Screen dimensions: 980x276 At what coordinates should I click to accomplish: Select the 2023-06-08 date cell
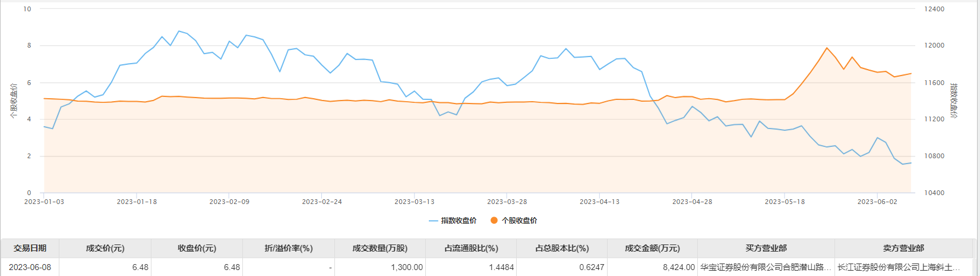[x=30, y=268]
